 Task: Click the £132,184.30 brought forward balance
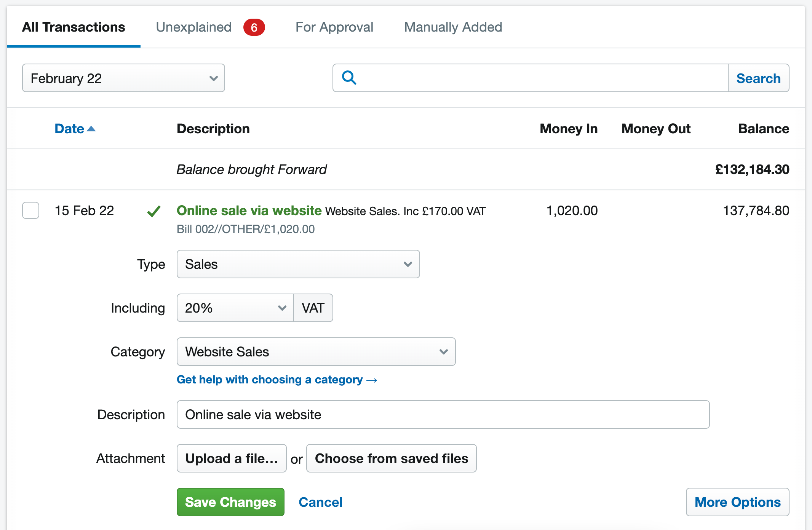coord(752,169)
